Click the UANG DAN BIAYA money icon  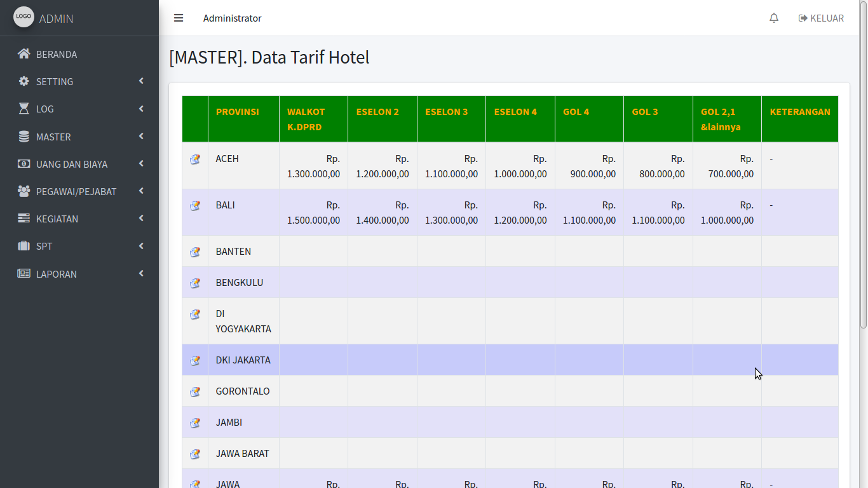pos(24,164)
